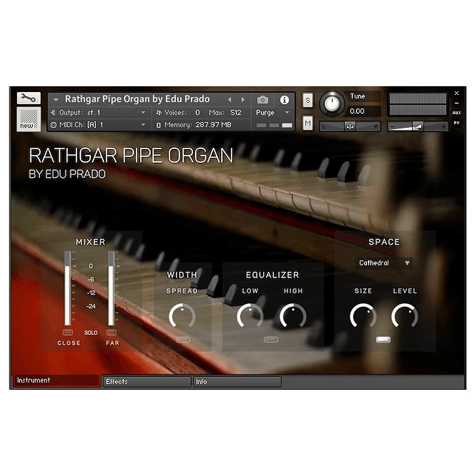Open the snapshot camera view

click(x=262, y=99)
